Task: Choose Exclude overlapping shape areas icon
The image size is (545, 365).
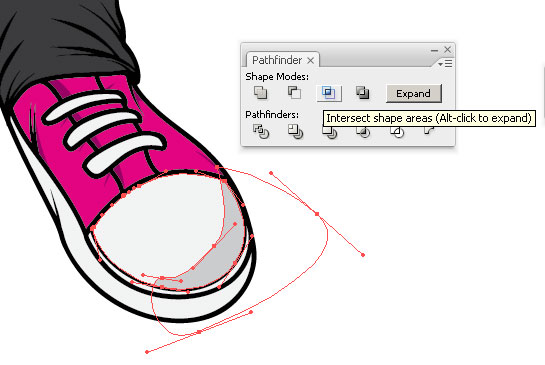Action: (363, 93)
